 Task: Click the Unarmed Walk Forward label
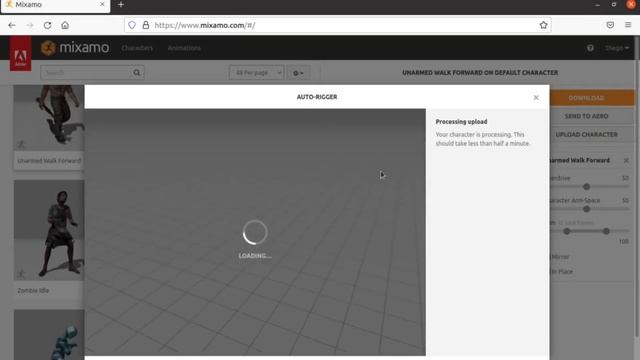[49, 161]
